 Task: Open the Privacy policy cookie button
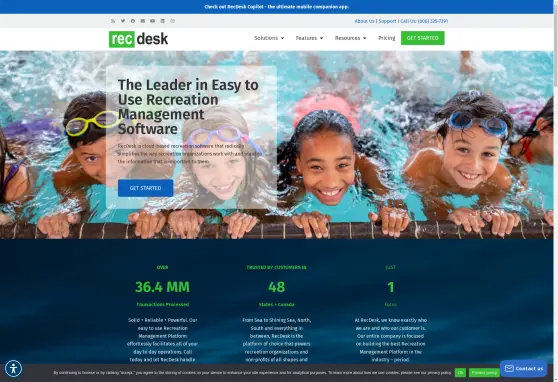[x=484, y=373]
